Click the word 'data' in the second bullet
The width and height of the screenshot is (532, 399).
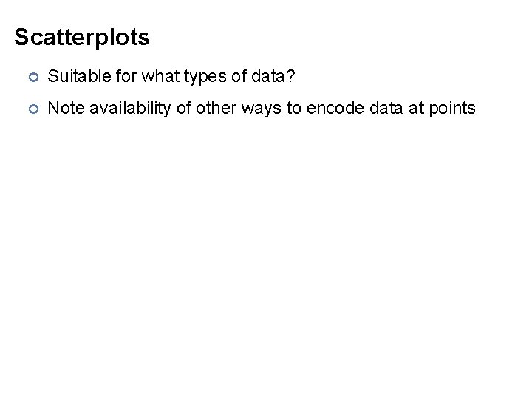click(378, 109)
